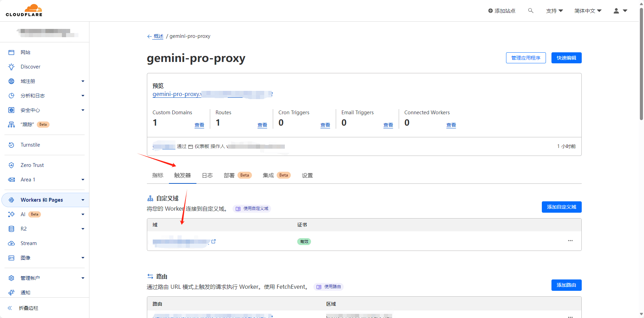This screenshot has width=644, height=318.
Task: Click the 1 小时前 deployment timestamp
Action: pyautogui.click(x=566, y=146)
